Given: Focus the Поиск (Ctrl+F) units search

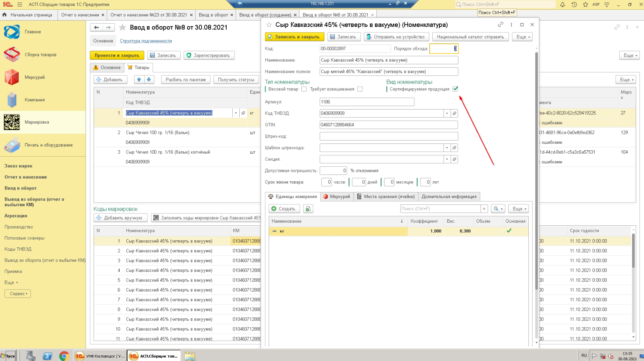Looking at the screenshot, I should click(x=440, y=209).
